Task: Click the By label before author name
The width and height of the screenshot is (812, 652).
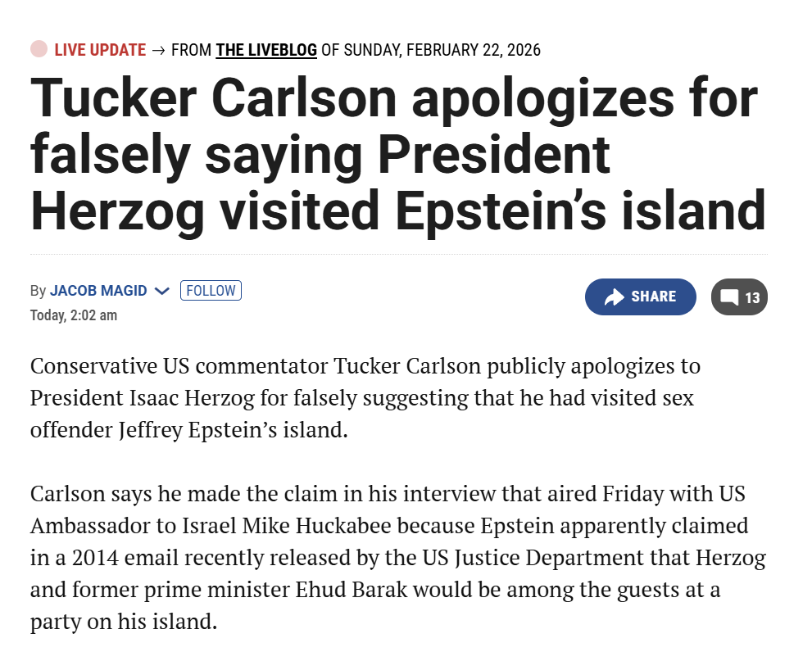Action: coord(38,291)
